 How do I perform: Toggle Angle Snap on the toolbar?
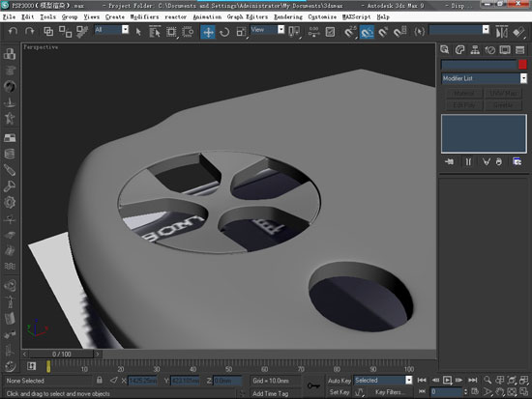click(x=367, y=32)
